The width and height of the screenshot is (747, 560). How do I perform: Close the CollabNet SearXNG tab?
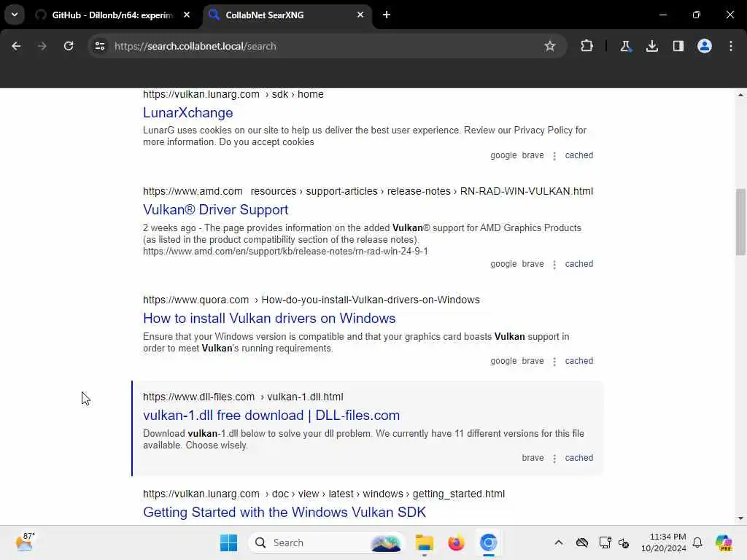360,15
